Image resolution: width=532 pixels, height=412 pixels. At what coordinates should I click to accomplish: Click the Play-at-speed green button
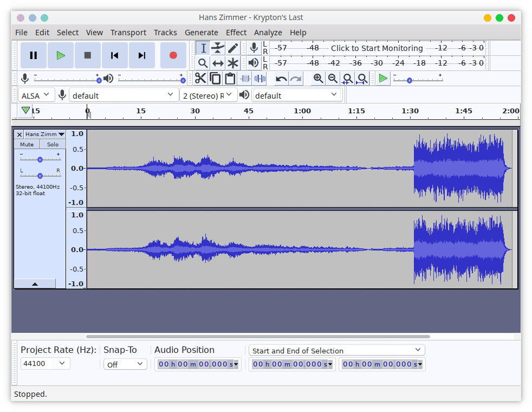(383, 79)
